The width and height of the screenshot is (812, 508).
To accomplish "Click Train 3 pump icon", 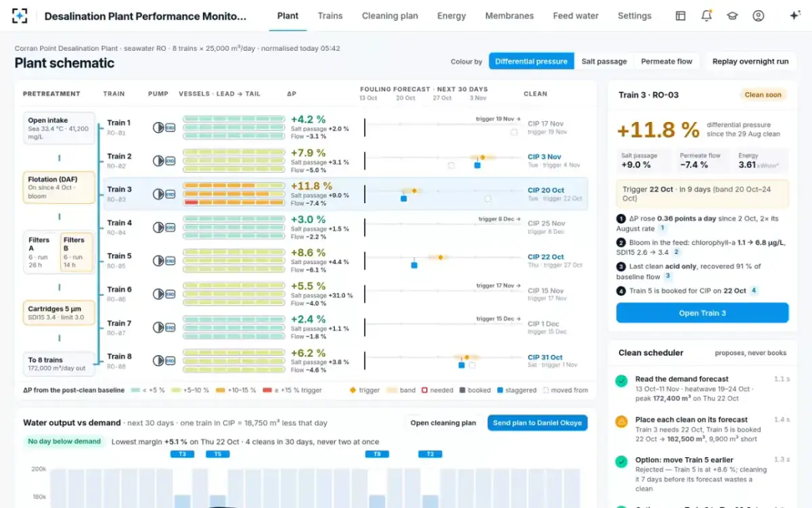I will click(158, 194).
